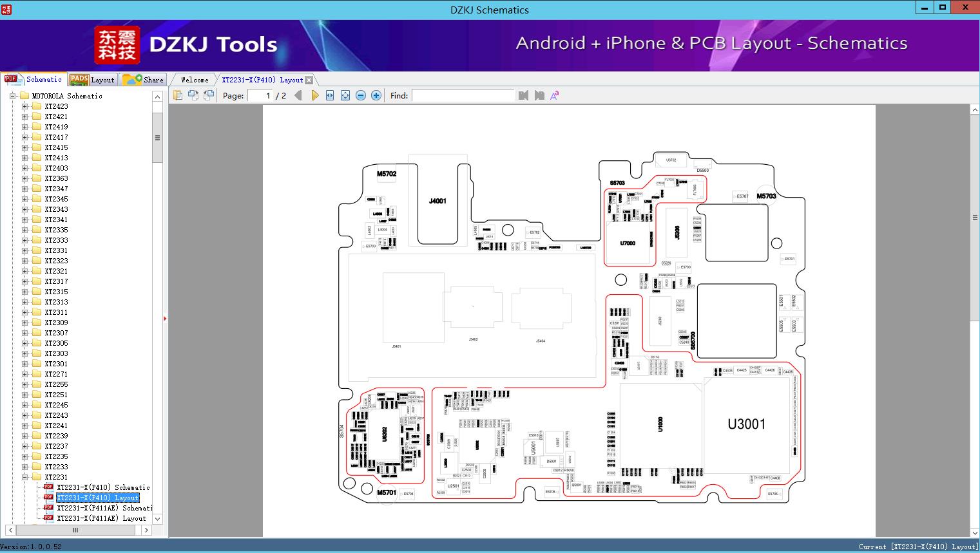Advance to next page with yellow arrow
This screenshot has height=553, width=980.
(315, 95)
